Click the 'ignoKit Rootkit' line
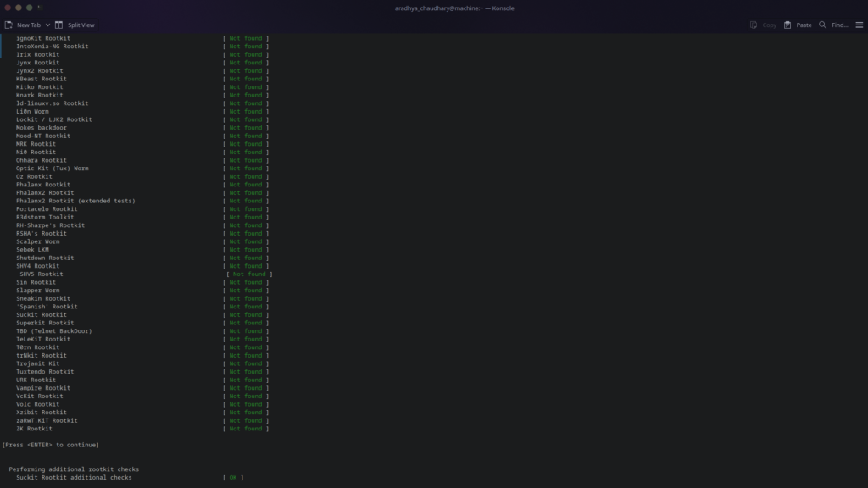 43,38
